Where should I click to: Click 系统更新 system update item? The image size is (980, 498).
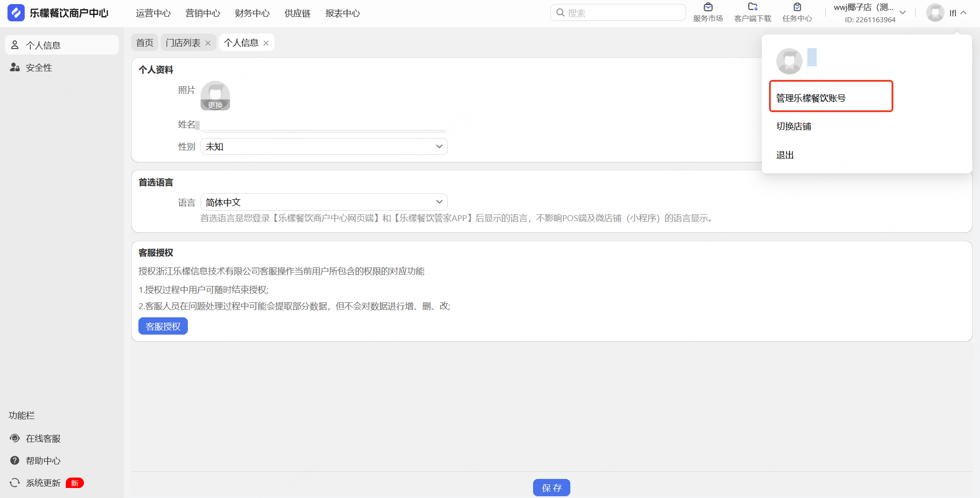pyautogui.click(x=43, y=483)
